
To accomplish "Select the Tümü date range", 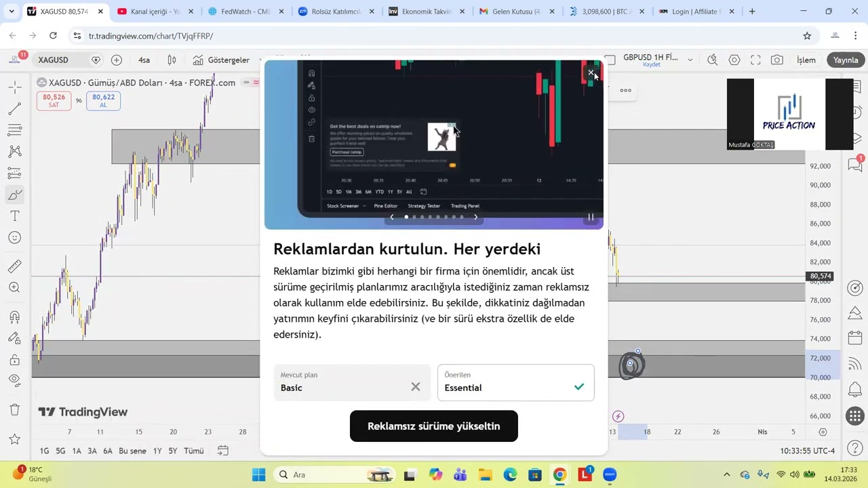I will (193, 451).
